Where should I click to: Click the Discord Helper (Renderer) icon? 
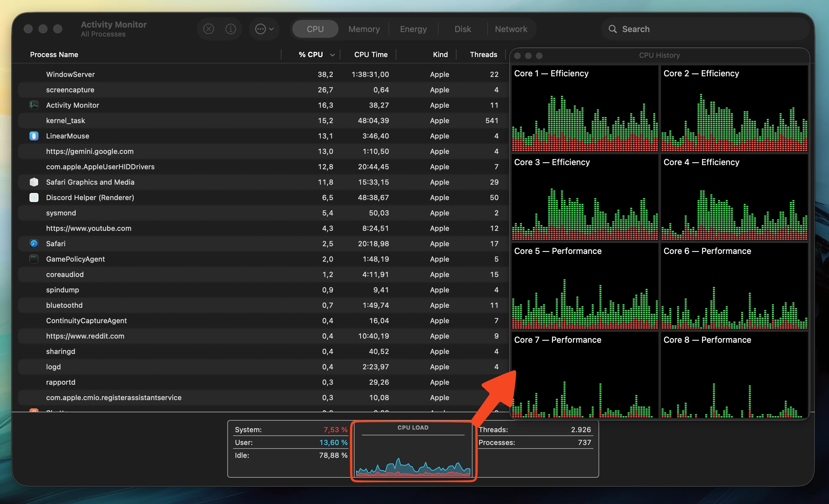coord(34,197)
